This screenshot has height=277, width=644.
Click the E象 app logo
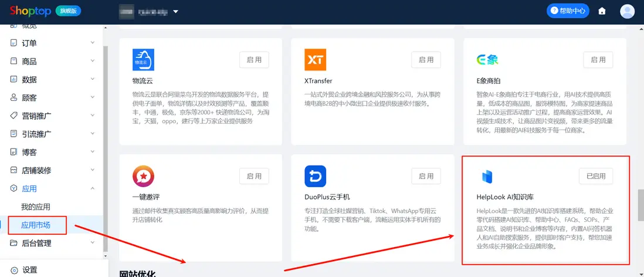pos(487,60)
